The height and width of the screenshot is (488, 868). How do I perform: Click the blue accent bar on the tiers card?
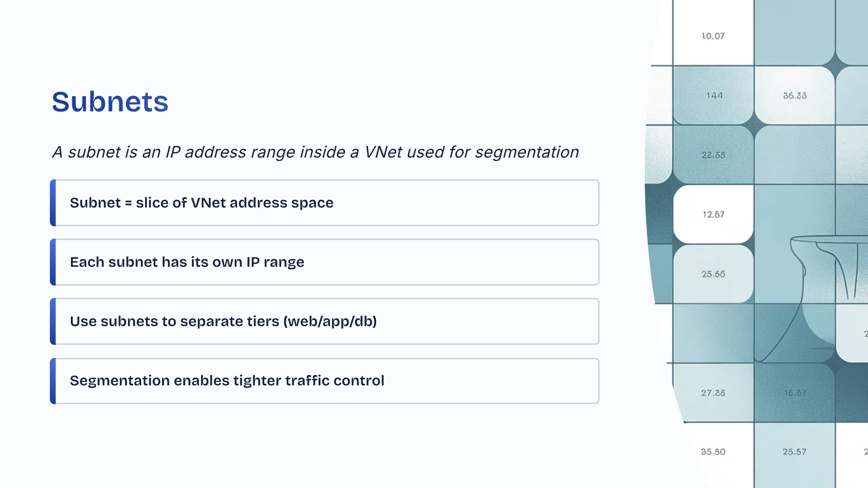click(53, 321)
